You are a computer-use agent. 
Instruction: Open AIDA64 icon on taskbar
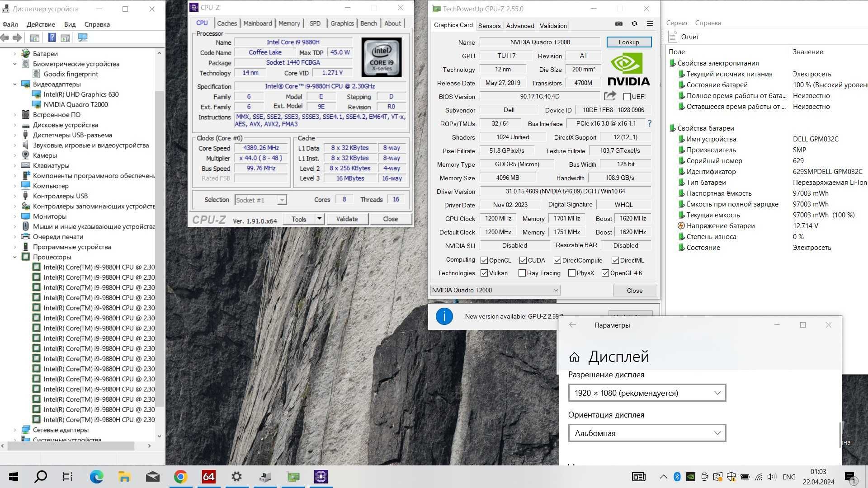(x=208, y=477)
